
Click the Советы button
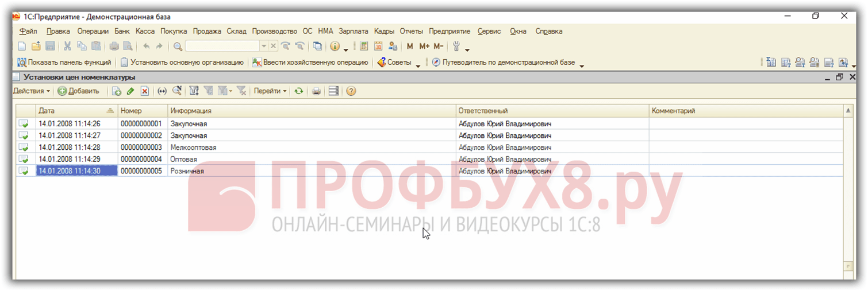point(395,63)
